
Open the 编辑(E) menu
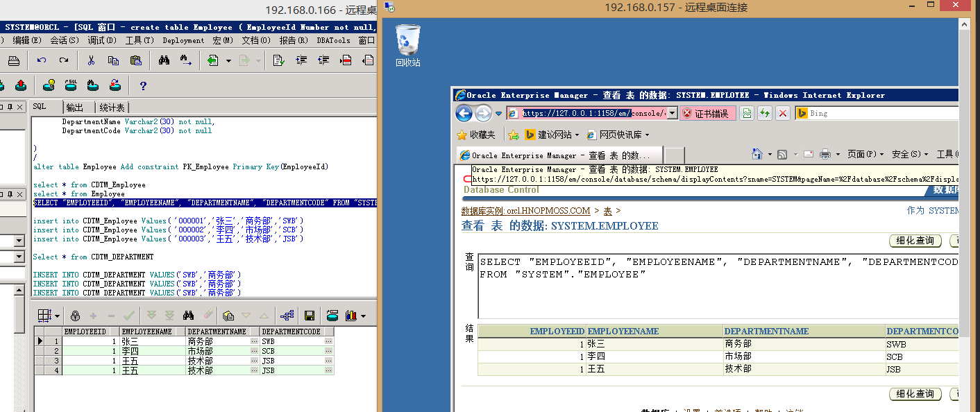point(27,40)
